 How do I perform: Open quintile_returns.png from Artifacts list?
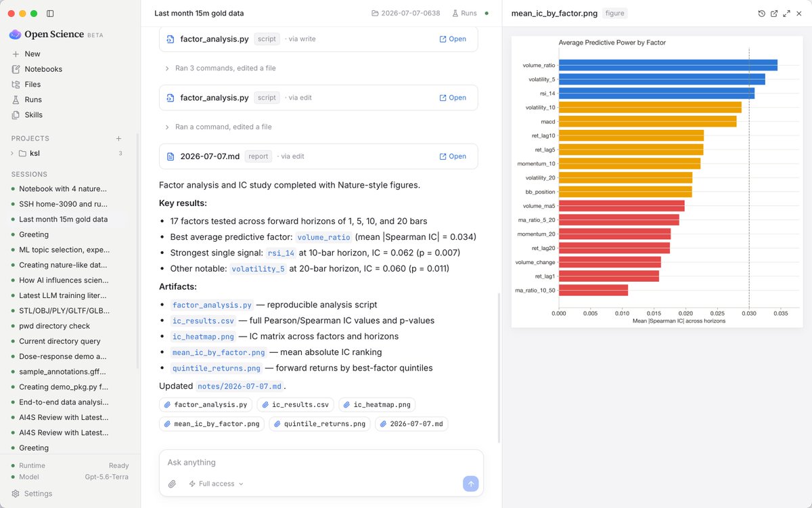217,368
